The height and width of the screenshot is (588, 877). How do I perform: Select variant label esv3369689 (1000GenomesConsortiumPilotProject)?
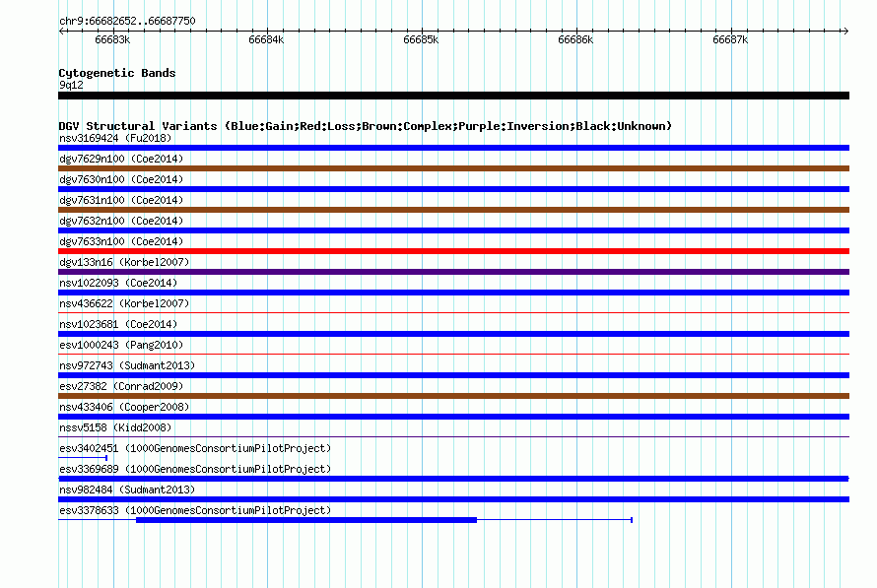coord(195,469)
